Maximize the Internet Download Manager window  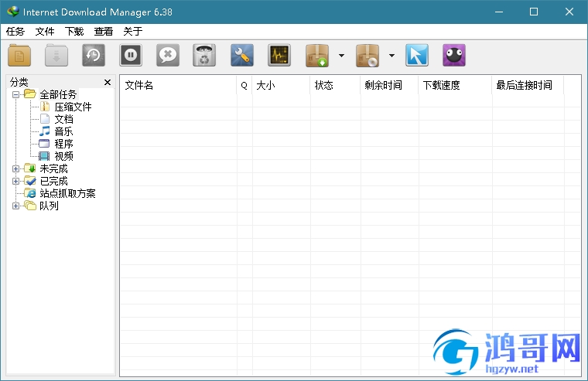[x=534, y=12]
